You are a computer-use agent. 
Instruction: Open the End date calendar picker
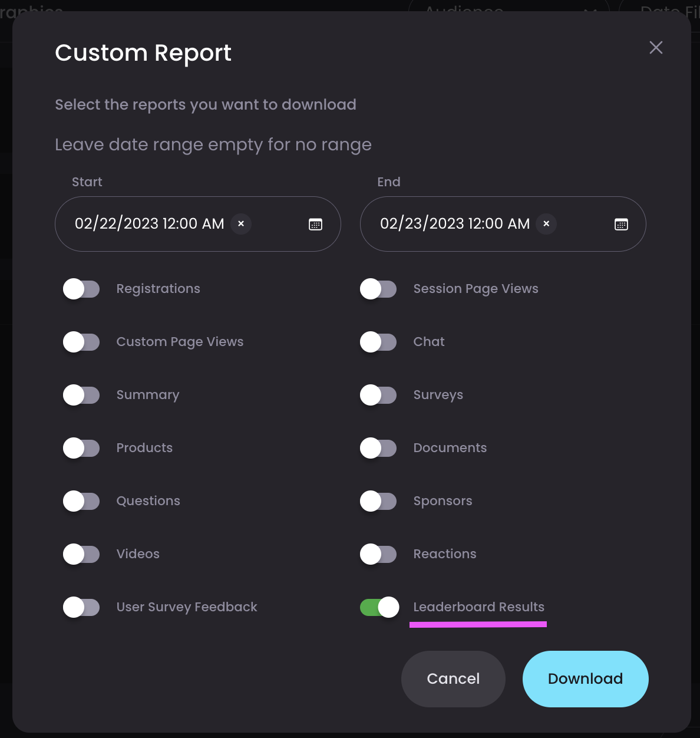pyautogui.click(x=621, y=224)
